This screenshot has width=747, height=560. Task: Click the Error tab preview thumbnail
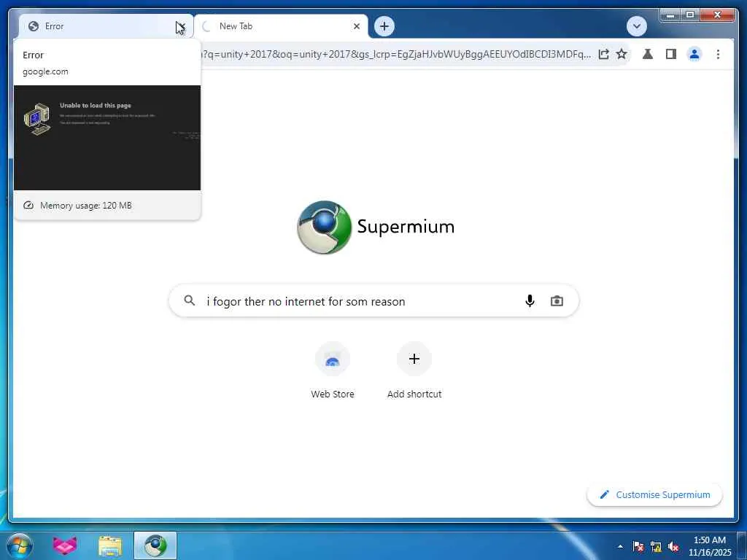click(x=107, y=138)
